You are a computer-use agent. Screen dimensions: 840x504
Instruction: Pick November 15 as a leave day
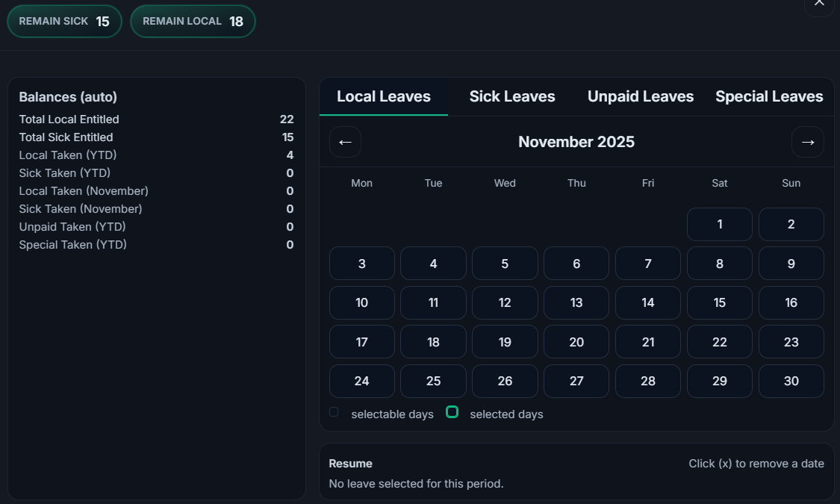tap(719, 302)
